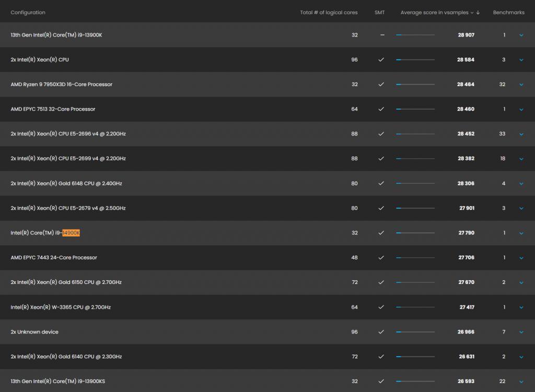Click the SMT checkmark for Xeon E5-2696 v4
This screenshot has height=392, width=535.
point(381,134)
